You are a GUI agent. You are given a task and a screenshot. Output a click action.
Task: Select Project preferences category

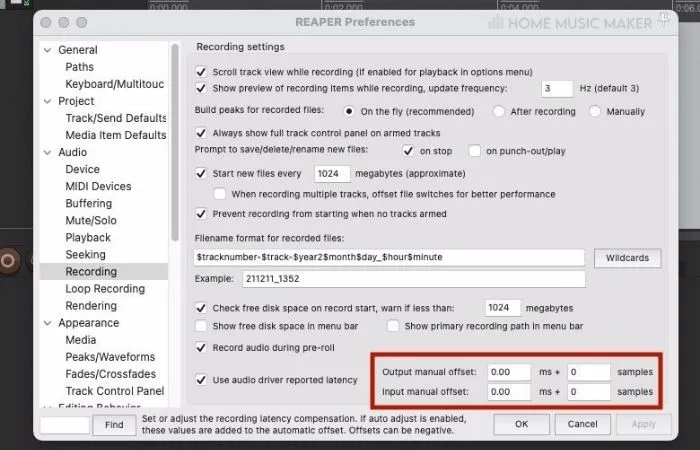tap(76, 101)
